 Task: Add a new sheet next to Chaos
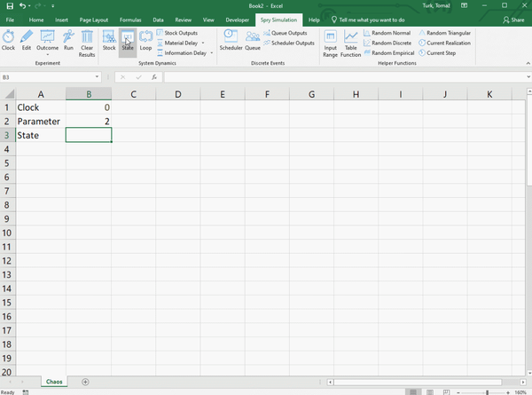85,382
